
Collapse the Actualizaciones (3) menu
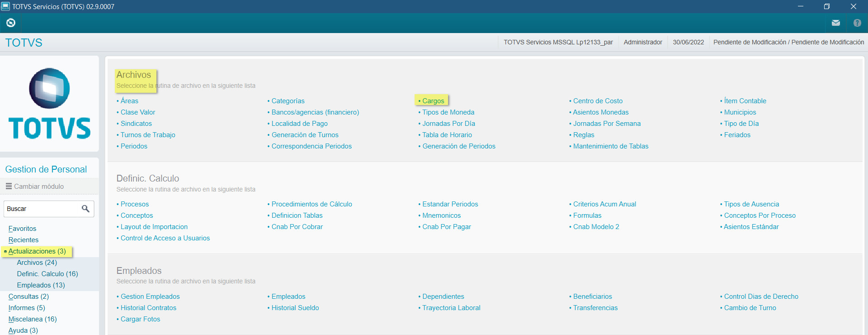(x=37, y=251)
